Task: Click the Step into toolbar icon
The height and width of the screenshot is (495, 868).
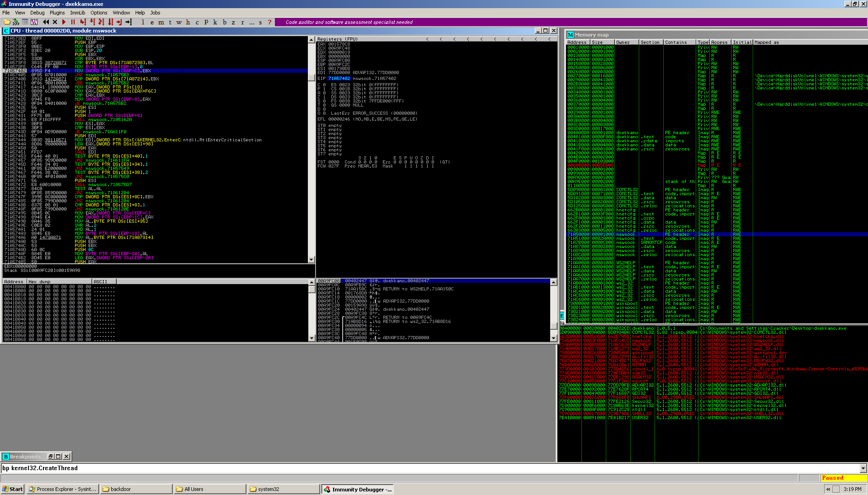Action: (x=83, y=22)
